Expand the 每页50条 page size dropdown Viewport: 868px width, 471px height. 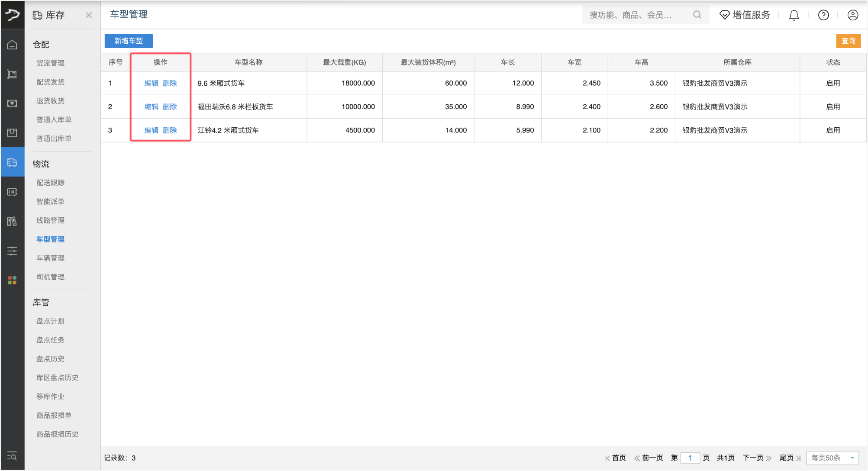(833, 458)
